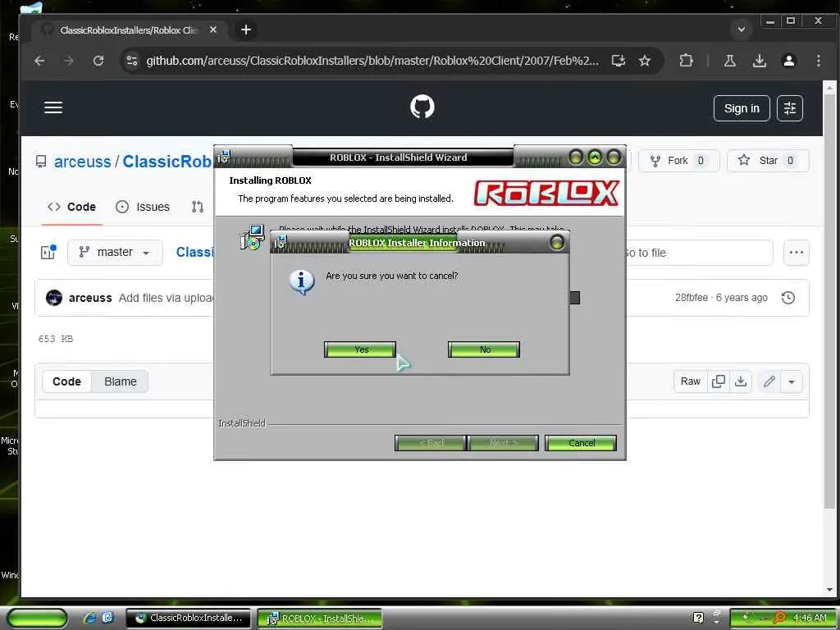Viewport: 840px width, 630px height.
Task: Click the Windows Start button
Action: [38, 619]
